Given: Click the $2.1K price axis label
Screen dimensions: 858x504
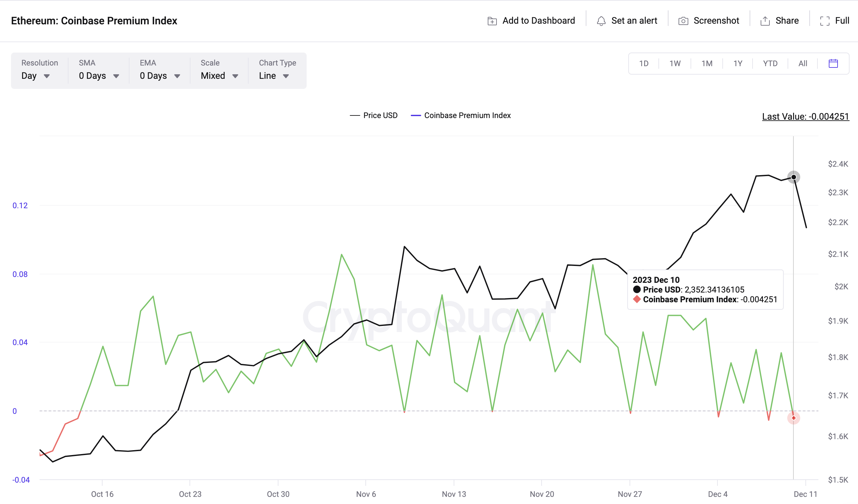Looking at the screenshot, I should 838,254.
